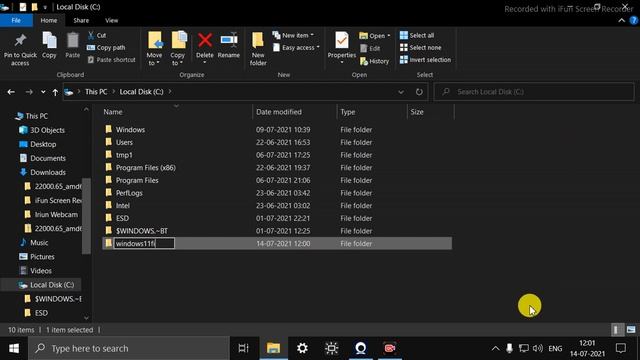Switch to the Home ribbon tab
The height and width of the screenshot is (360, 640).
[49, 20]
